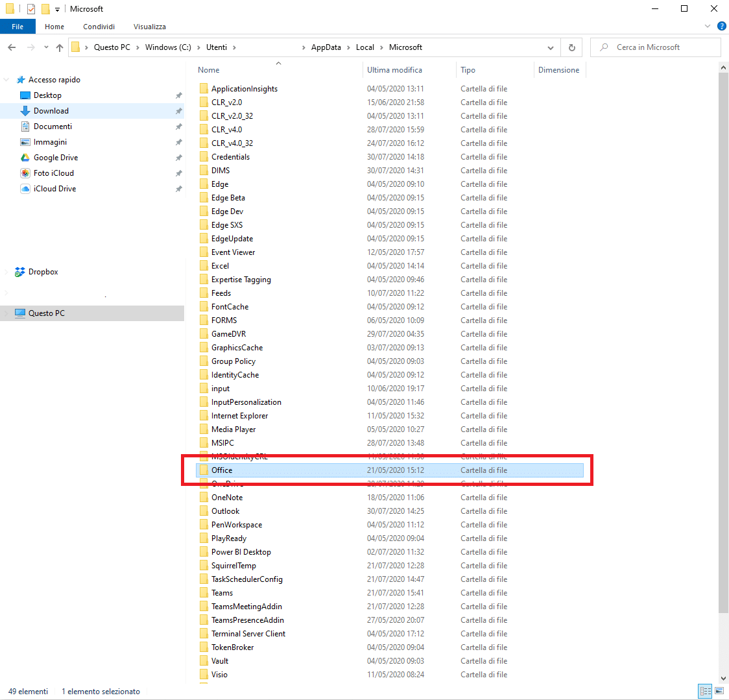
Task: Select the TokenBroker folder
Action: tap(232, 647)
